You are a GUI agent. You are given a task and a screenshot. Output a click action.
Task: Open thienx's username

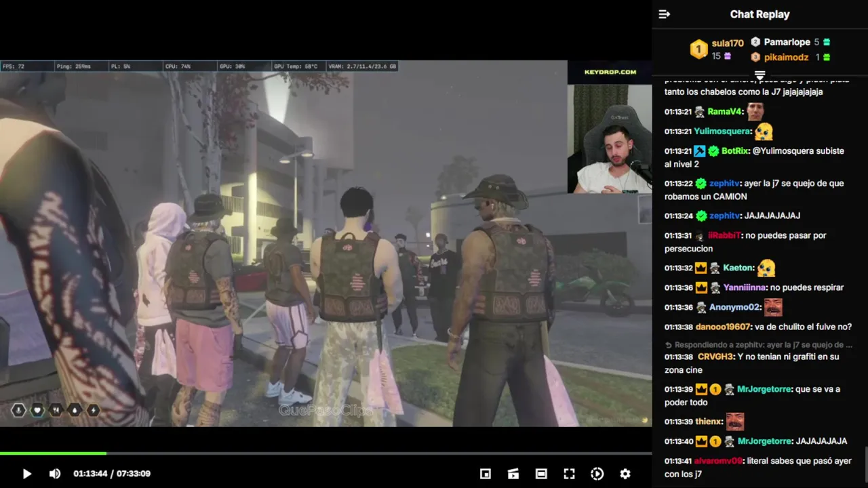(x=709, y=422)
